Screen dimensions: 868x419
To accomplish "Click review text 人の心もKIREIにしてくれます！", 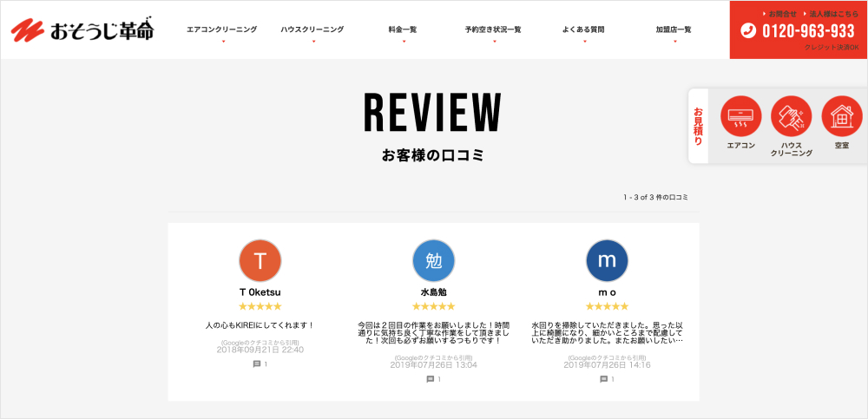I will point(260,325).
